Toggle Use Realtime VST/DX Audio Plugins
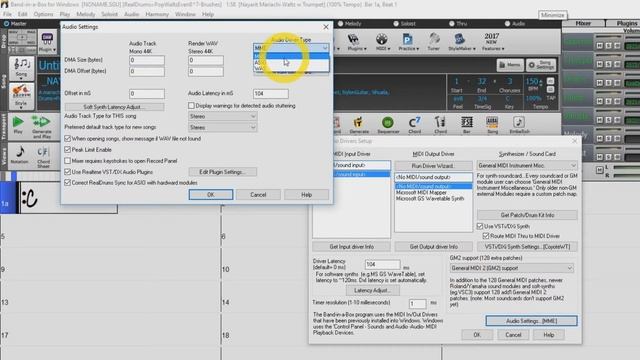The image size is (640, 360). click(x=68, y=172)
